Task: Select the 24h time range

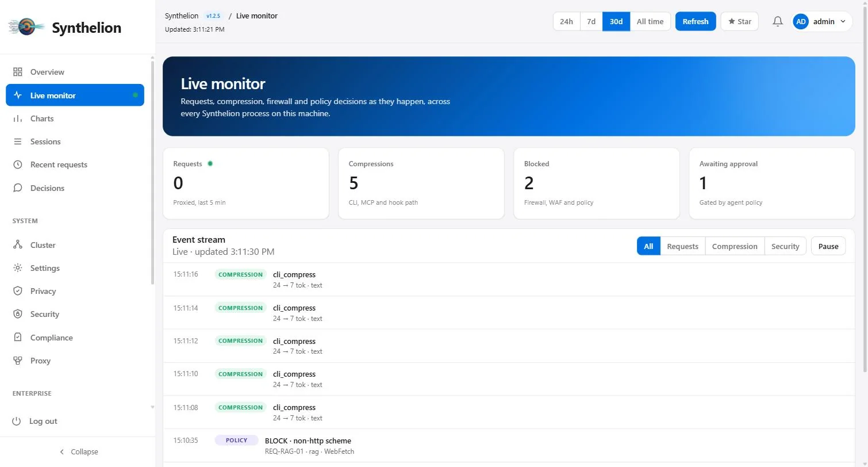Action: point(566,21)
